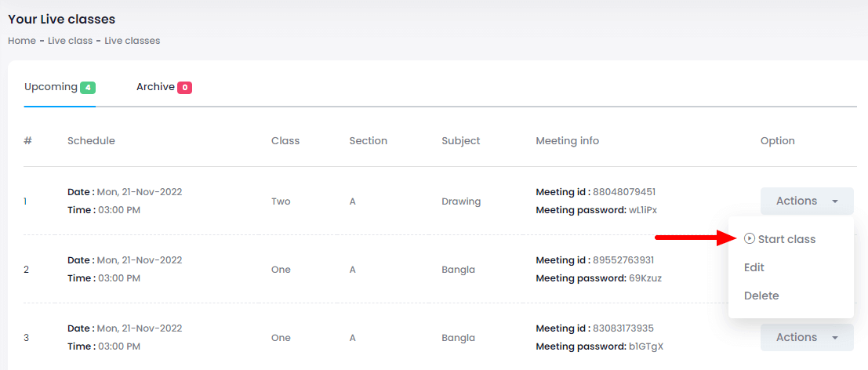Switch to the Archive tab
The height and width of the screenshot is (370, 868).
(x=155, y=87)
